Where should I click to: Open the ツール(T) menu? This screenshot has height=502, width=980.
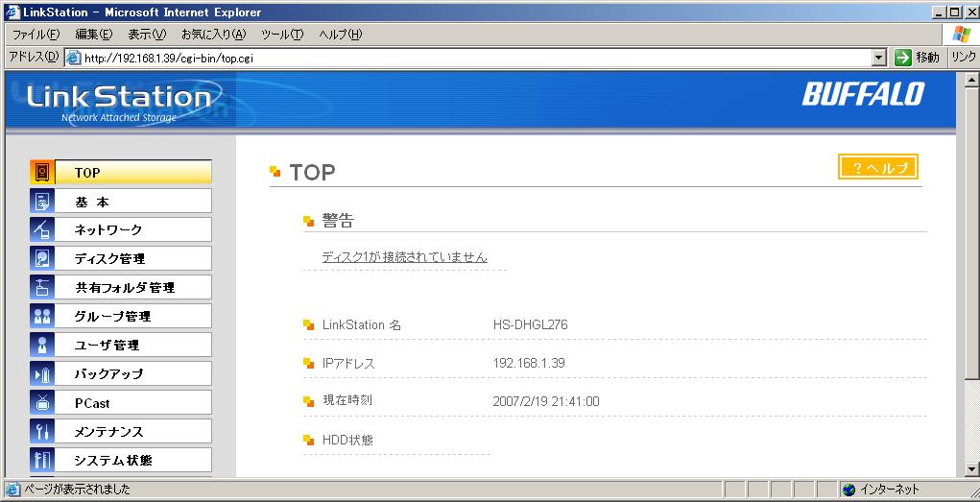282,35
